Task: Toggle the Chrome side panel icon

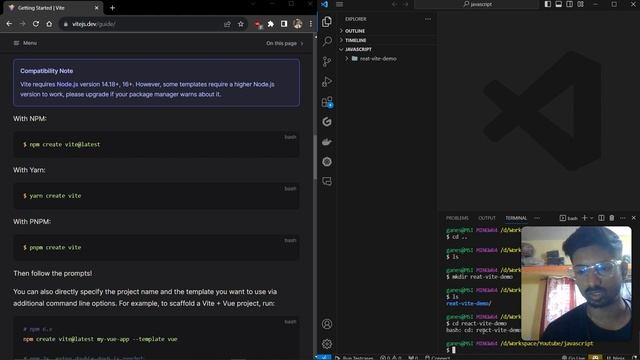Action: (x=284, y=24)
